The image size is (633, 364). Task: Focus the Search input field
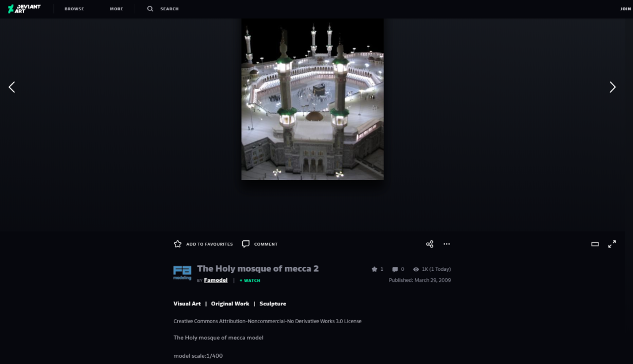(170, 9)
